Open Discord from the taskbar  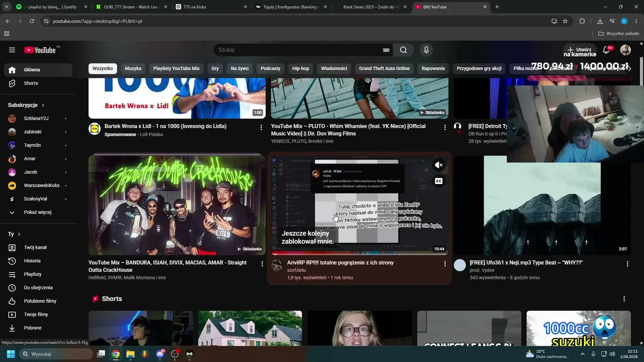click(x=160, y=353)
